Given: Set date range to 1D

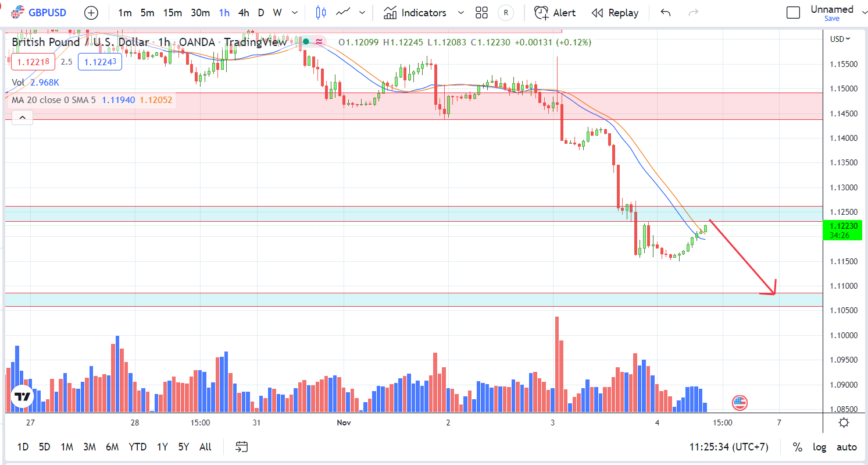Looking at the screenshot, I should [23, 447].
